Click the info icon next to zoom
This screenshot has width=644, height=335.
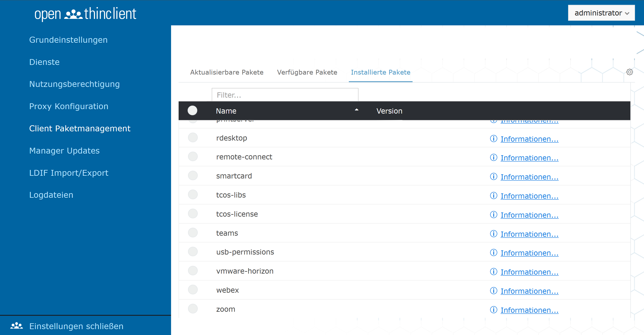(493, 310)
